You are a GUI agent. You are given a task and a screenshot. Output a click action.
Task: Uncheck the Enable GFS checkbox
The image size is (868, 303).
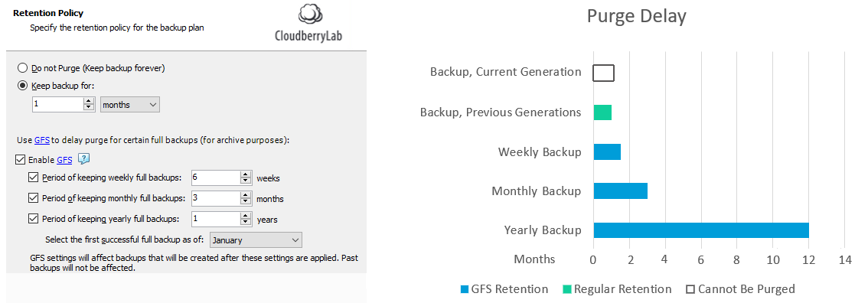point(21,160)
